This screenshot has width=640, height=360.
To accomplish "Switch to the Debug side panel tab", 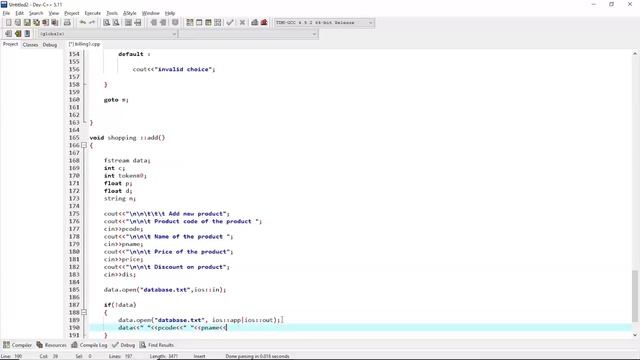I will tap(50, 44).
